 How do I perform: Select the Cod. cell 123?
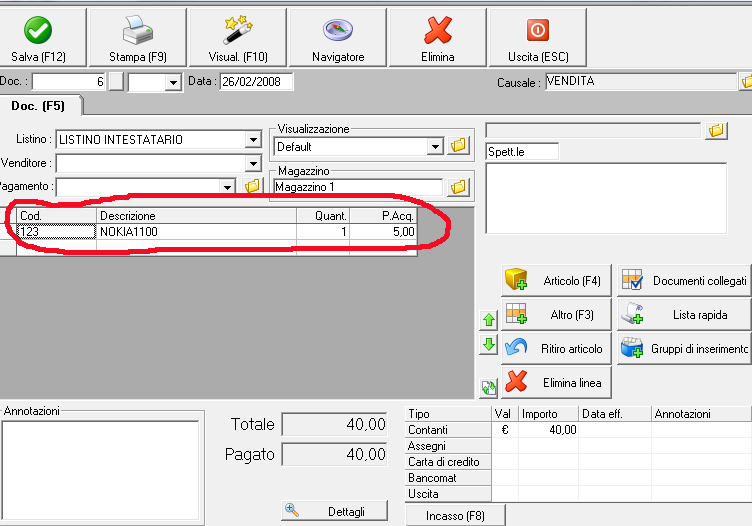click(x=57, y=232)
